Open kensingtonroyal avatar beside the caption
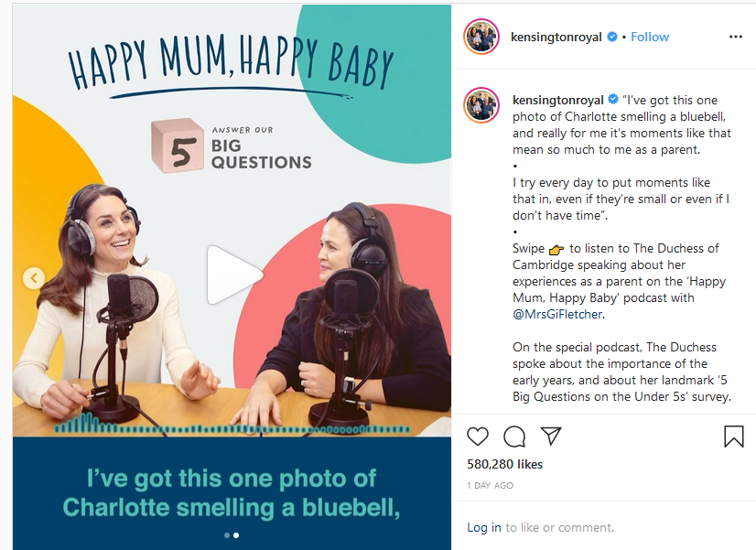 481,105
